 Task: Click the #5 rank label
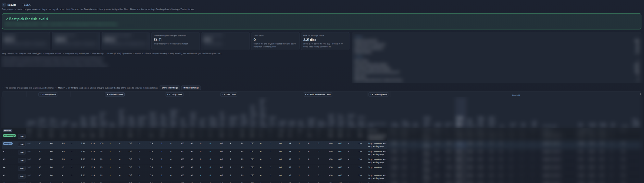coord(4,175)
